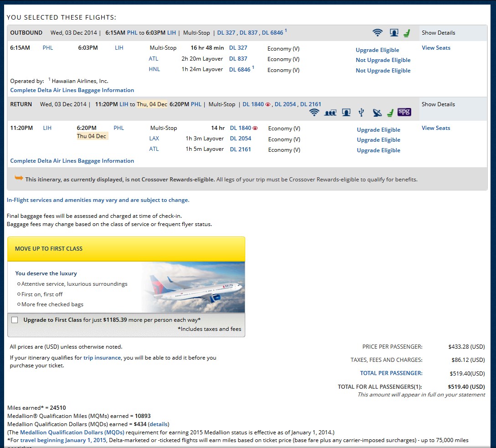This screenshot has width=496, height=448.
Task: Open outbound Complete Delta Air Lines Baggage Information
Action: [x=72, y=90]
